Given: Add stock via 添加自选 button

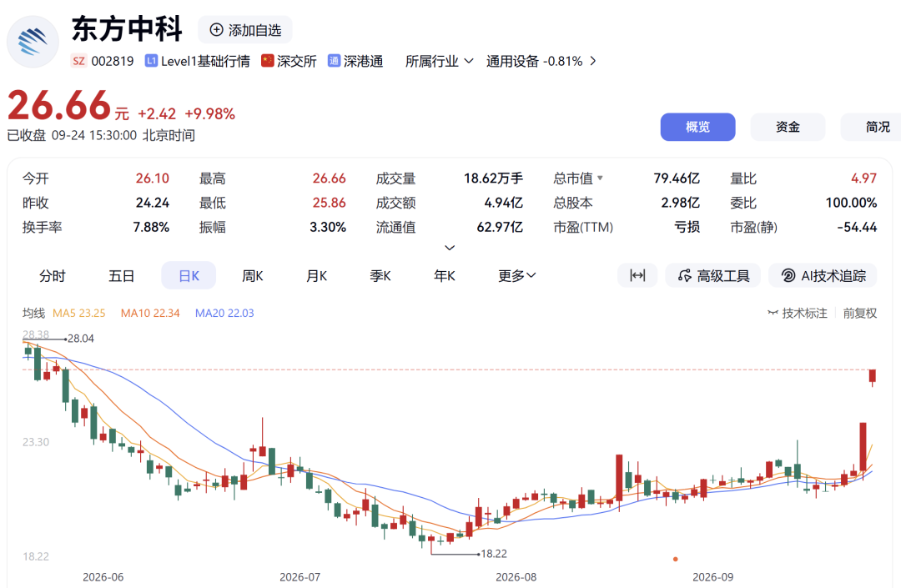Looking at the screenshot, I should tap(245, 30).
